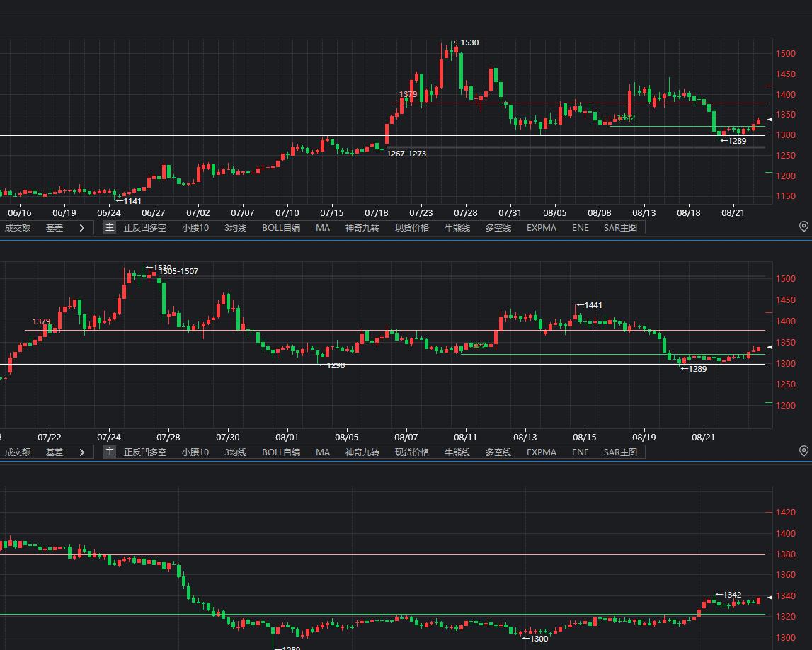Click the 07/23 date on the top chart axis
The height and width of the screenshot is (650, 812).
click(421, 213)
